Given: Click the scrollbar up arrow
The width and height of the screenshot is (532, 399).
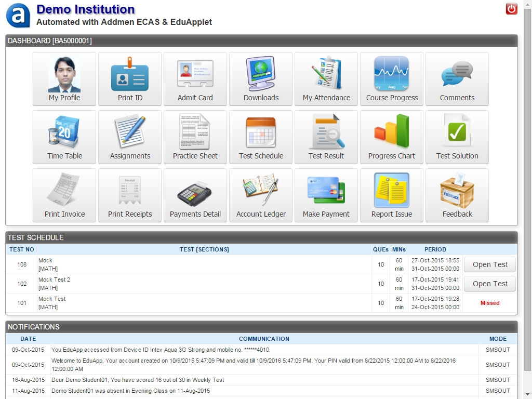Looking at the screenshot, I should click(x=528, y=4).
